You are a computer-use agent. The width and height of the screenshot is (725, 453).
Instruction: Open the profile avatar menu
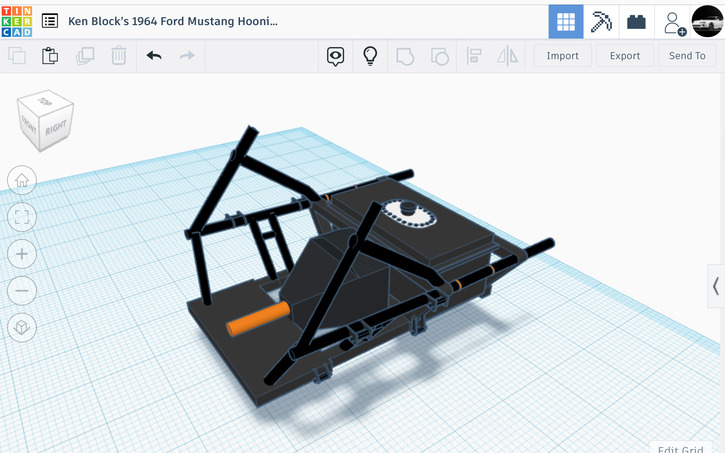pyautogui.click(x=707, y=21)
